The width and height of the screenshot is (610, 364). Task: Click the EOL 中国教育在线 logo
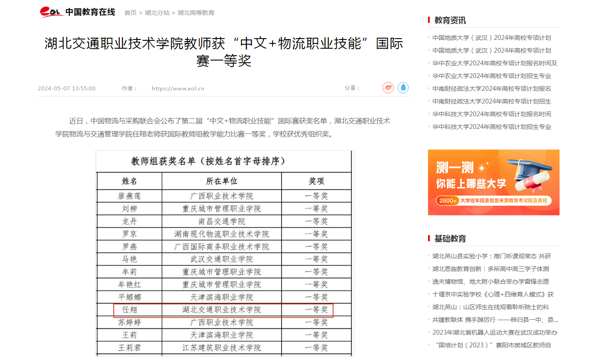(x=78, y=12)
